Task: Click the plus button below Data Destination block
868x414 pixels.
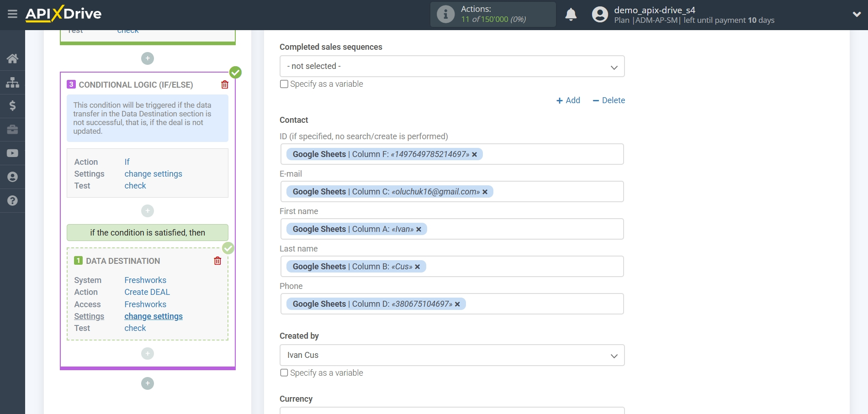Action: point(148,354)
